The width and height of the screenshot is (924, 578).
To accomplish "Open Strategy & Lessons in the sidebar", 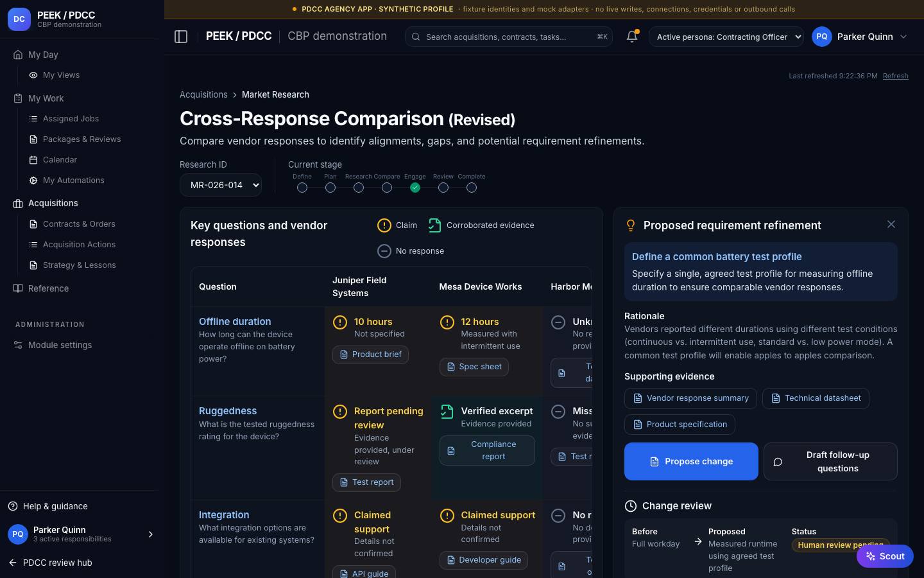I will tap(79, 265).
